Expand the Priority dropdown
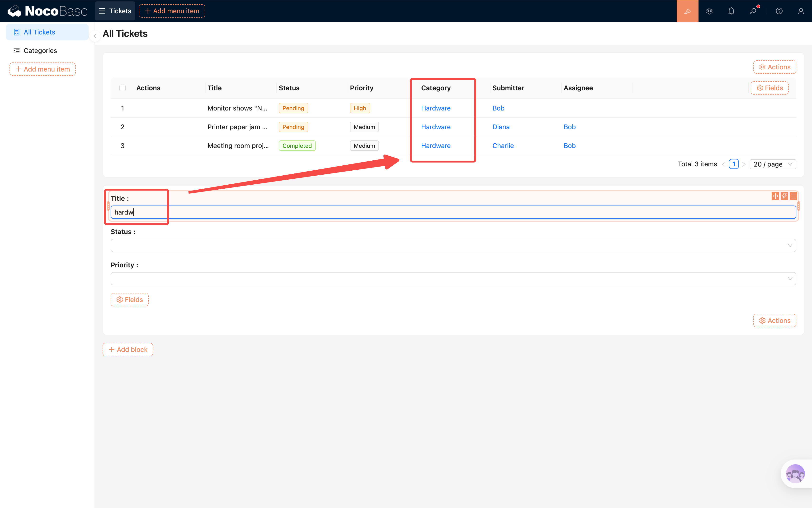The image size is (812, 508). 453,278
